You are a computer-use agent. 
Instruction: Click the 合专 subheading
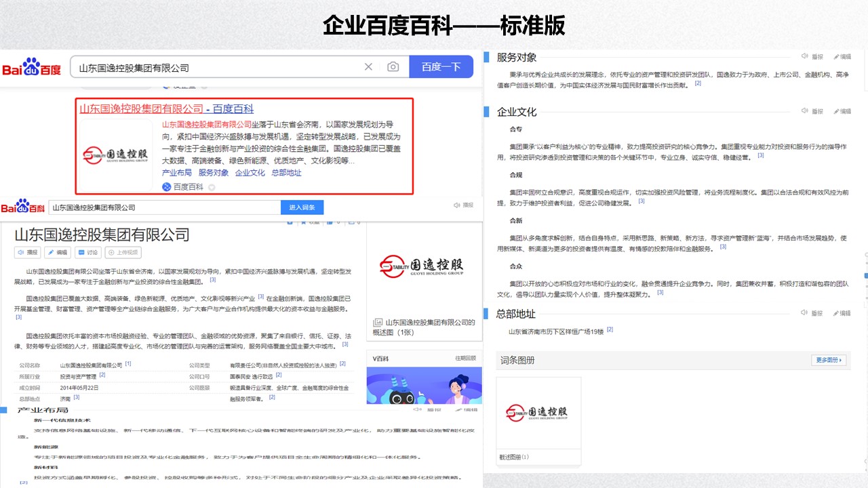tap(516, 129)
